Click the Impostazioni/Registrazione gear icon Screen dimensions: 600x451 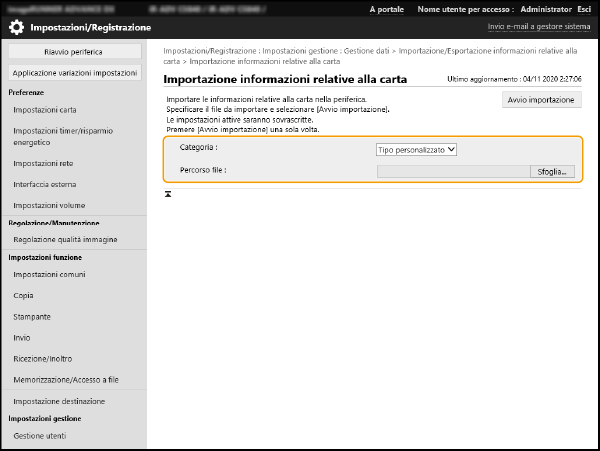[17, 27]
